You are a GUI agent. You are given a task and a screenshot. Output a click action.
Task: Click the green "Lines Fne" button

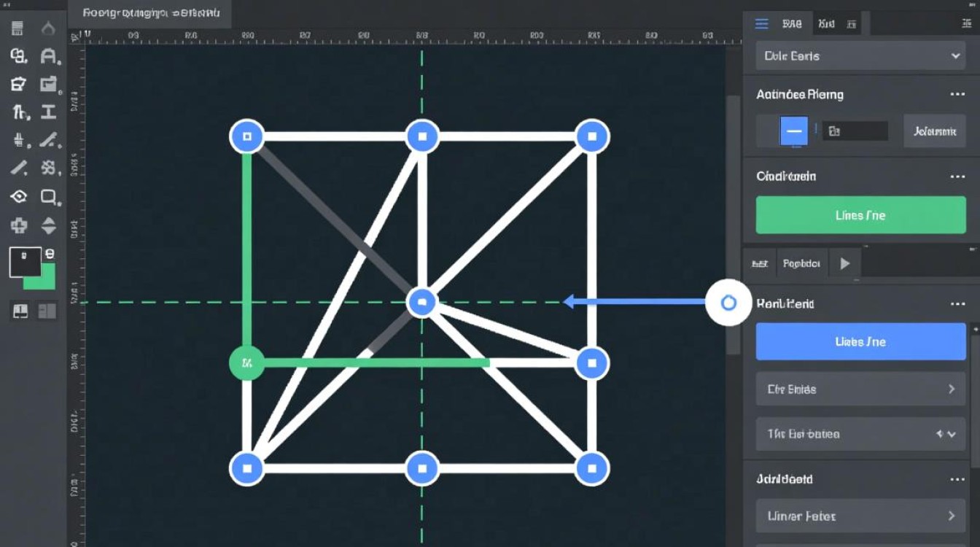[x=860, y=215]
